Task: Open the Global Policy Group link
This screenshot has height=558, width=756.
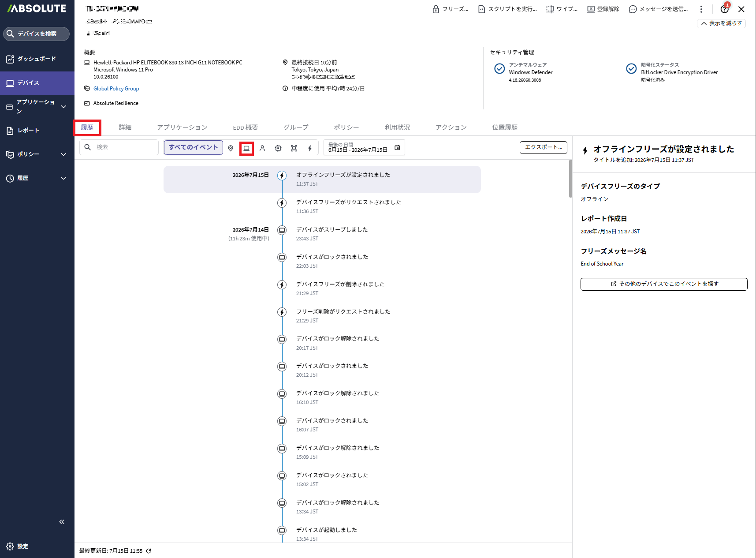Action: tap(116, 89)
